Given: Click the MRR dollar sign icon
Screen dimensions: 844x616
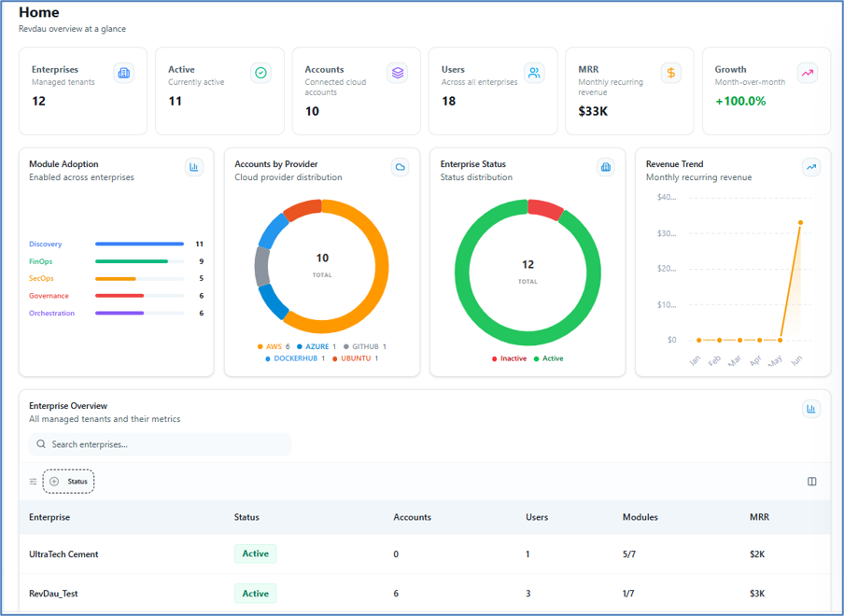Looking at the screenshot, I should click(670, 73).
